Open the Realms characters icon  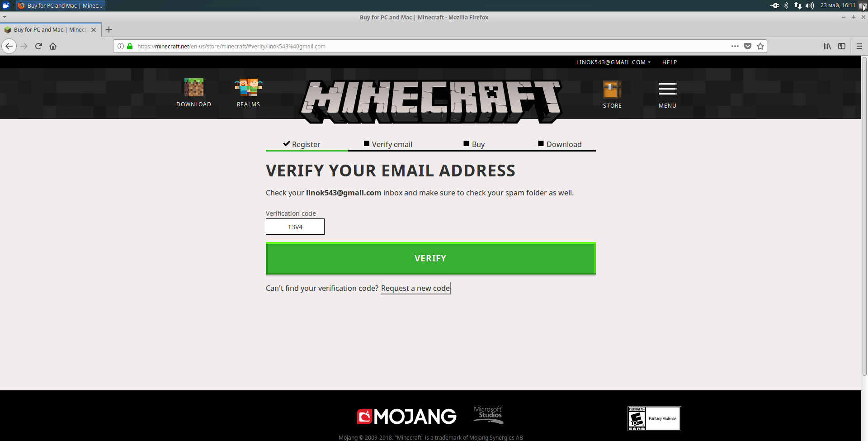point(248,87)
